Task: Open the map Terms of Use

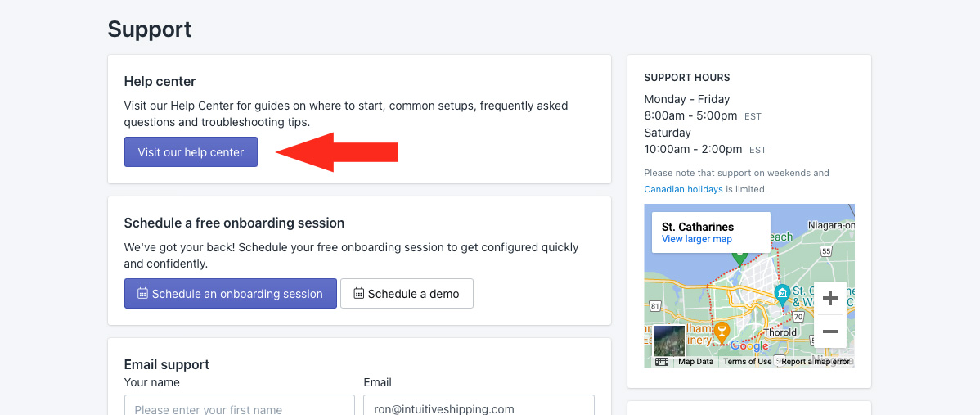Action: click(747, 361)
